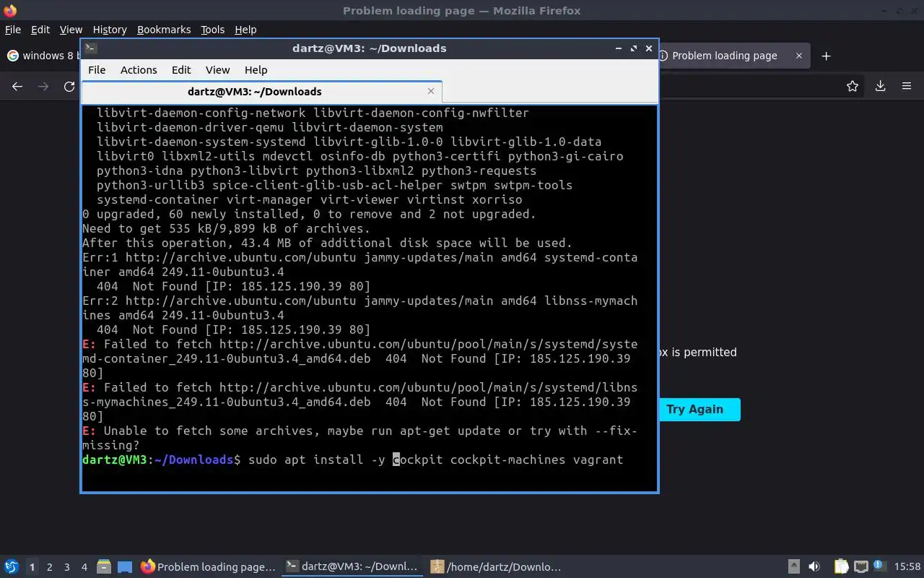Switch to workspace 2

pyautogui.click(x=49, y=567)
